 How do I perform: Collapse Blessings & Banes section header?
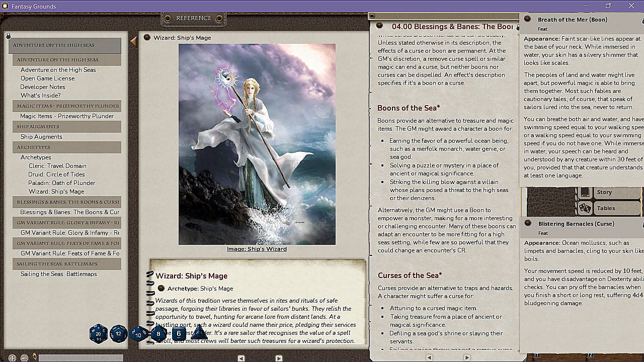[67, 202]
